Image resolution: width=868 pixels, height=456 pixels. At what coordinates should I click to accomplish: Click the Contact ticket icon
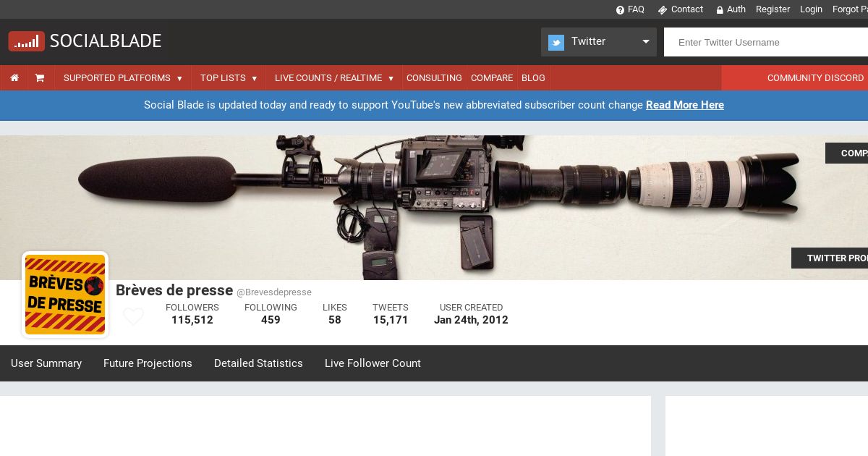click(x=663, y=10)
